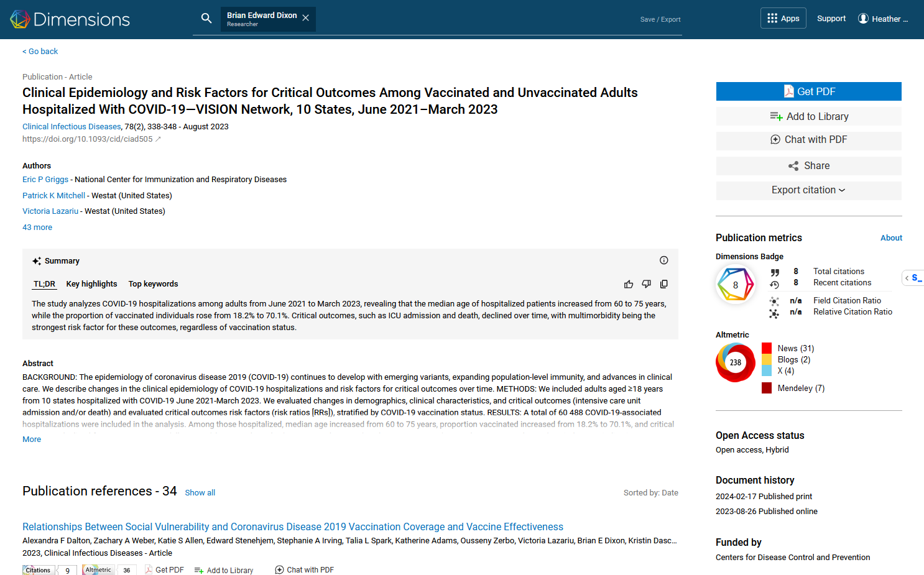The image size is (924, 575).
Task: Click the Save / Export link
Action: 660,19
